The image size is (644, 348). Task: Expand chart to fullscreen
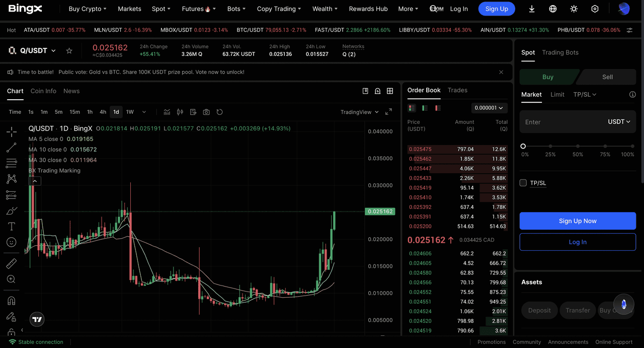click(388, 112)
